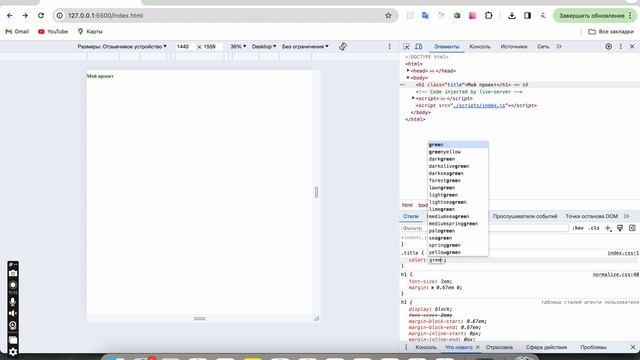640x360 pixels.
Task: Expand the margin shorthand arrow in h1 rule
Action: click(x=433, y=287)
